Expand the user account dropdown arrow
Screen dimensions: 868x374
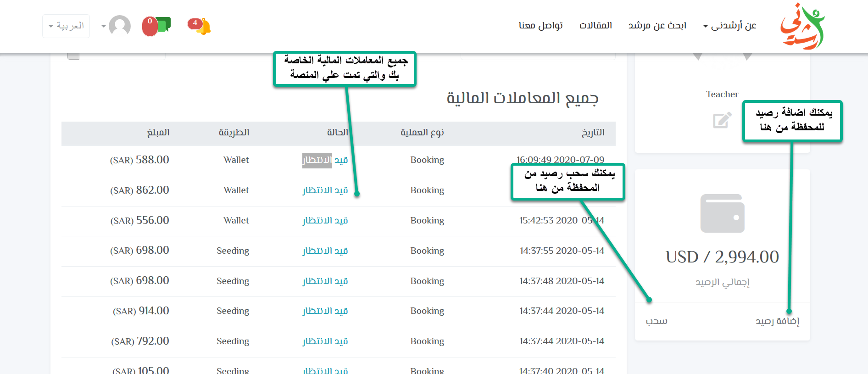pyautogui.click(x=104, y=26)
